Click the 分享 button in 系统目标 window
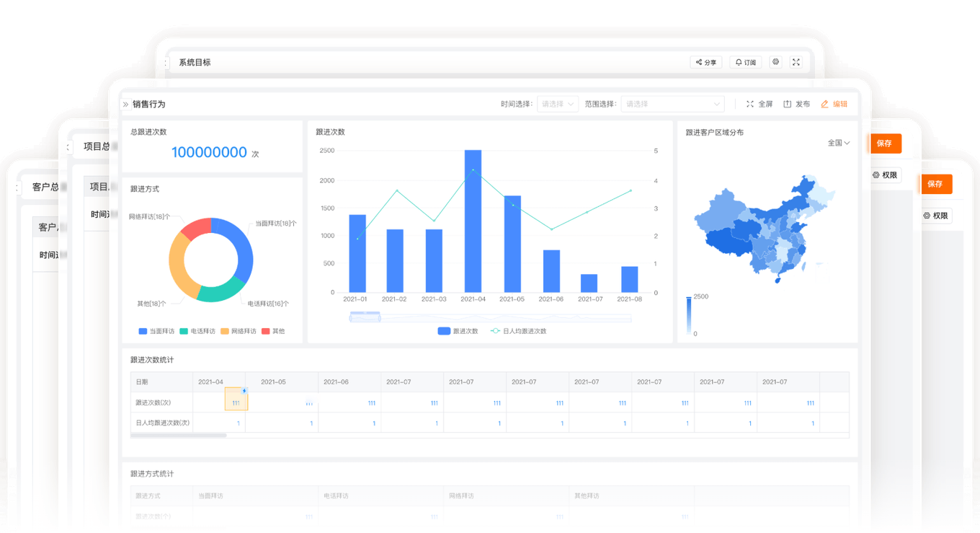The height and width of the screenshot is (533, 980). coord(706,63)
